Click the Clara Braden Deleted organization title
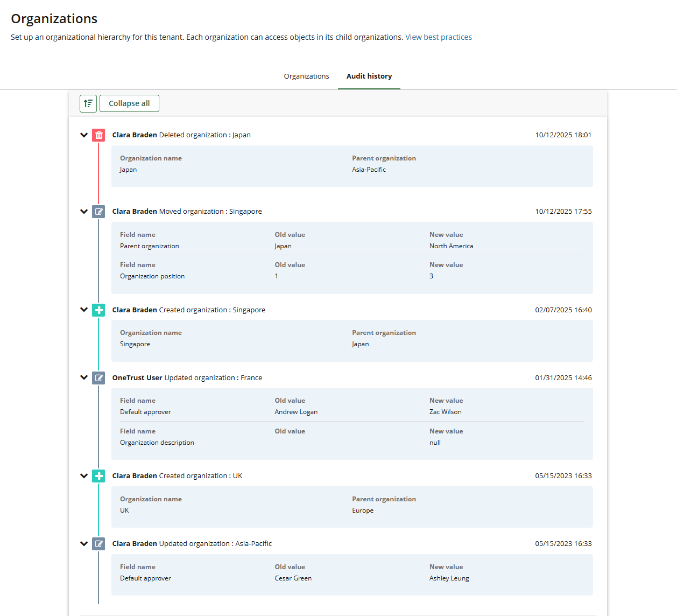677x616 pixels. 181,135
